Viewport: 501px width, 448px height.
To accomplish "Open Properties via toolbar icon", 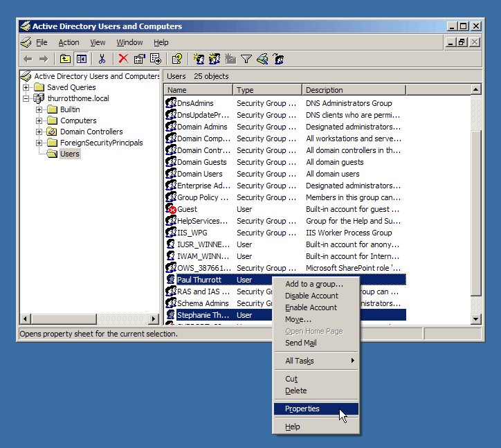I will tap(139, 59).
